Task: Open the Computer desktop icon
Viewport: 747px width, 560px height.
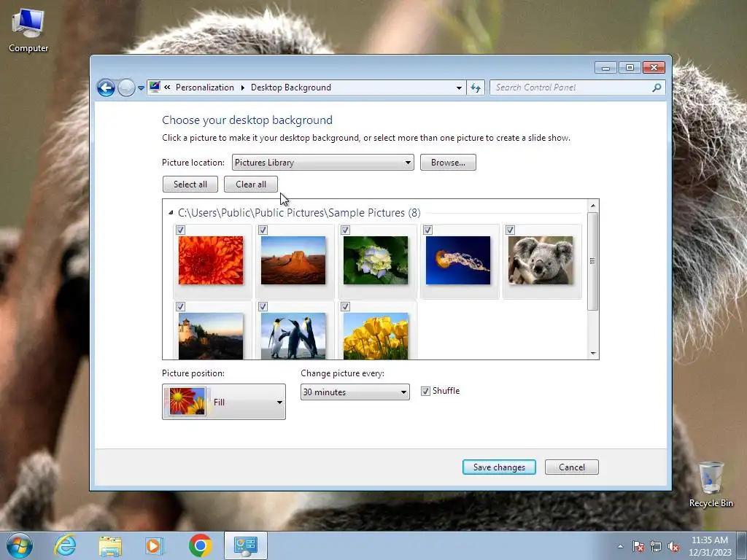Action: coord(28,30)
